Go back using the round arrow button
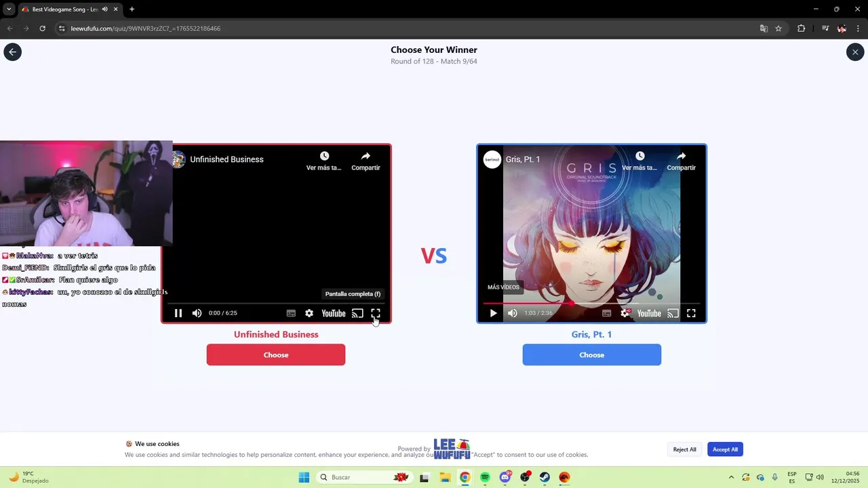Screen dimensions: 868x488 (12, 52)
